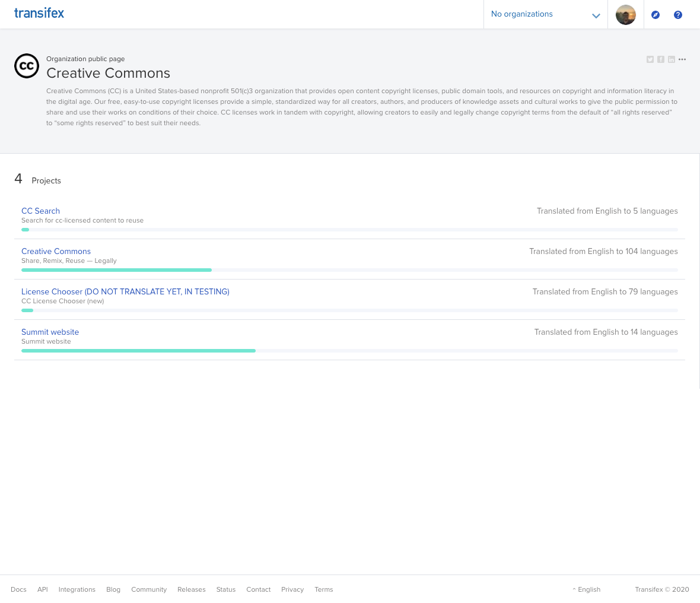Share page via Twitter icon
The height and width of the screenshot is (603, 700).
tap(650, 59)
